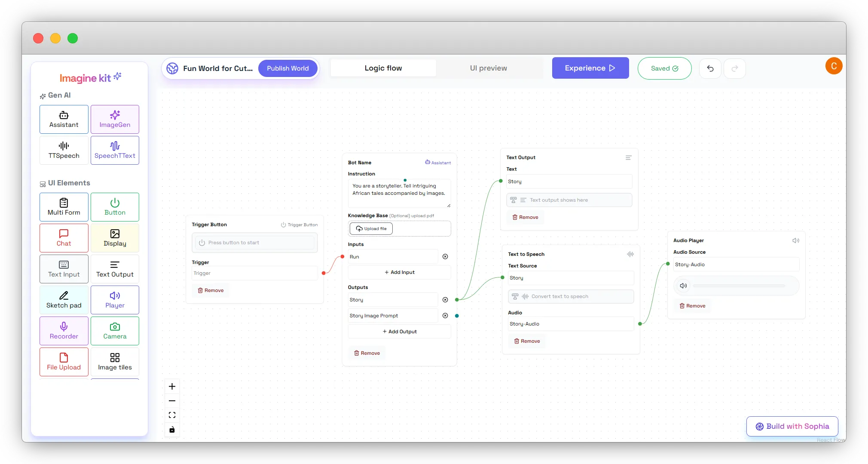Click the undo arrow in the toolbar
Viewport: 868px width, 464px height.
(x=710, y=68)
